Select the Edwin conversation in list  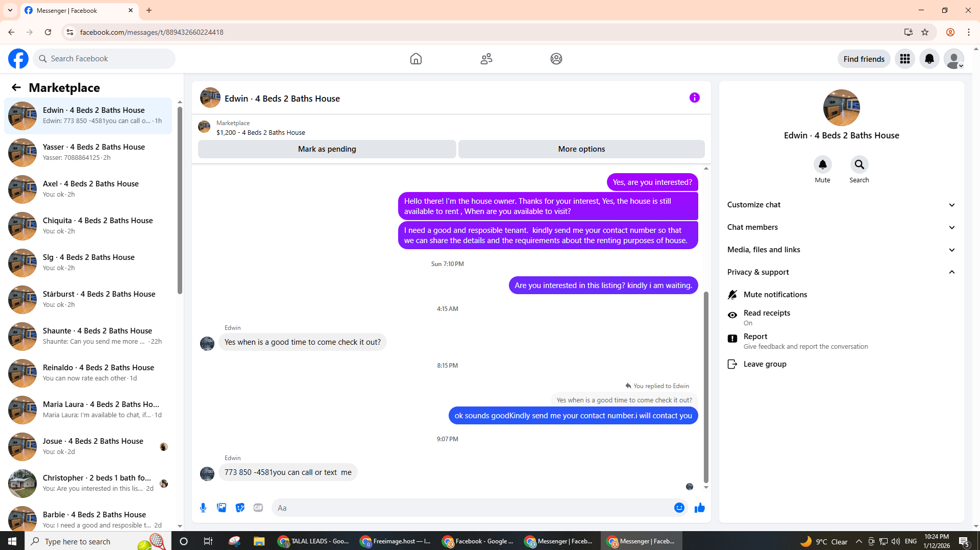(x=88, y=115)
